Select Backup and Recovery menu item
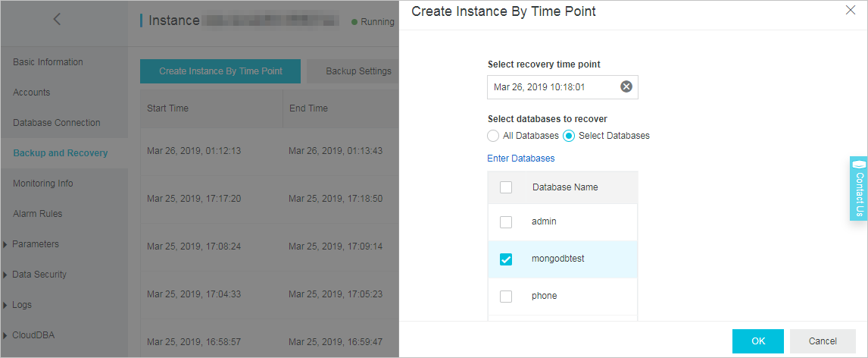 point(61,153)
